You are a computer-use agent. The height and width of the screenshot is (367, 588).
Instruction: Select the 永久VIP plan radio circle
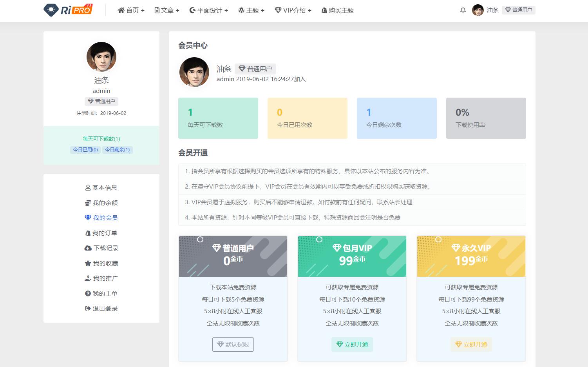pyautogui.click(x=438, y=239)
